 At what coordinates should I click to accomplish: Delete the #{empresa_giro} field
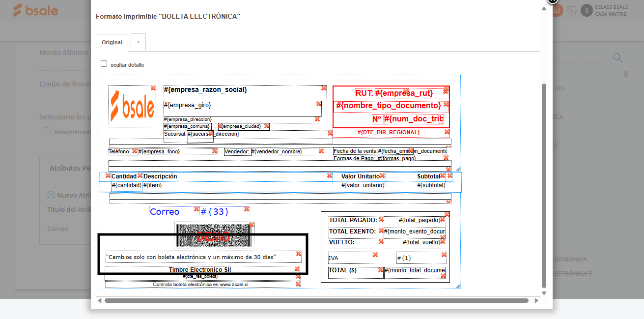[319, 104]
